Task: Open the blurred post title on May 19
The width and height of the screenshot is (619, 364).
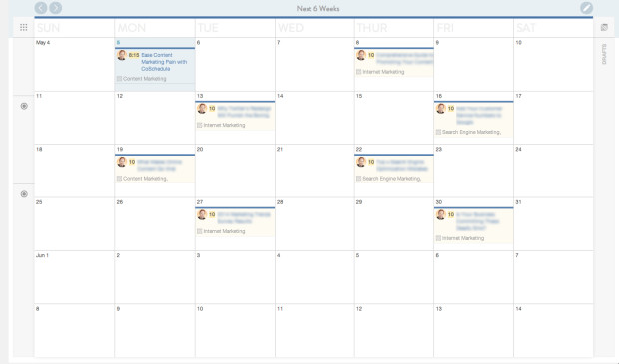Action: tap(159, 165)
